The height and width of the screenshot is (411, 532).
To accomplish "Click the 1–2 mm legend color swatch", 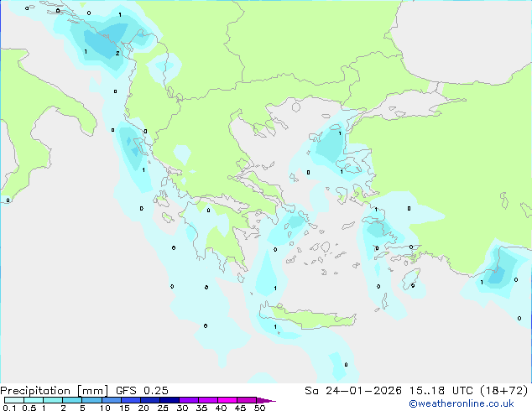I will coord(53,400).
